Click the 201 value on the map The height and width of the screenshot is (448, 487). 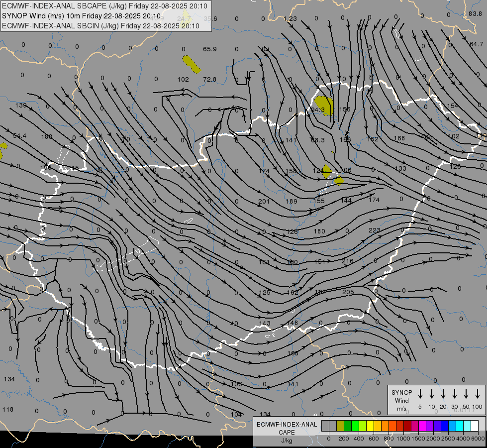pos(264,202)
